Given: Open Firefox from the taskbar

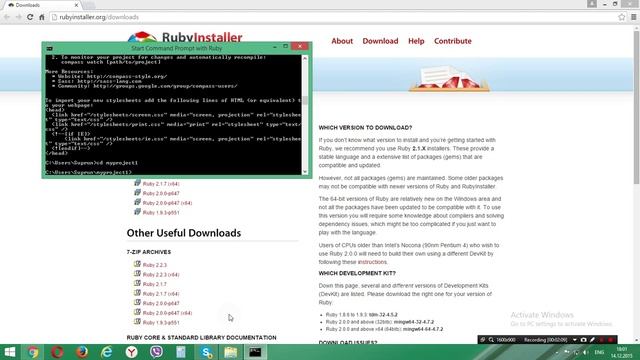Looking at the screenshot, I should (x=82, y=352).
